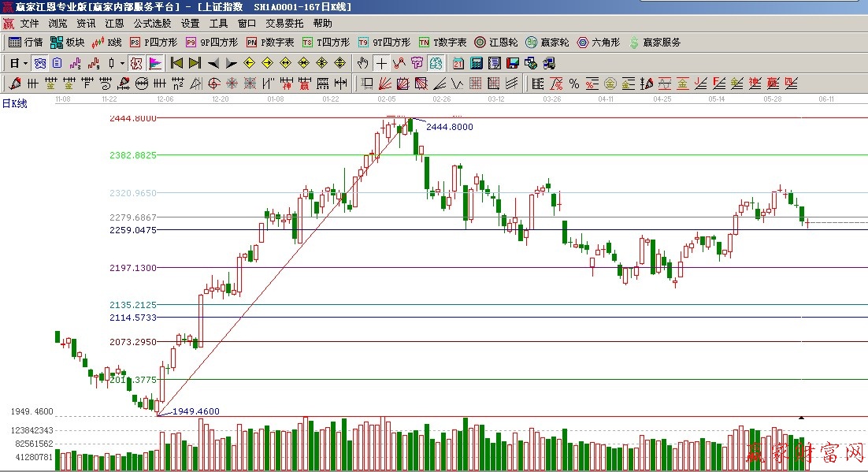
Task: Select the hand pan tool
Action: (362, 63)
